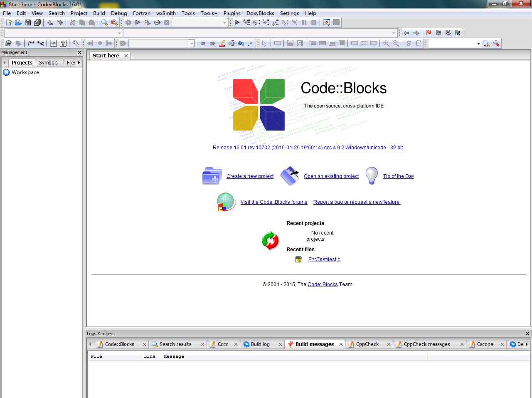Open the DoxyBlocks menu
The image size is (532, 398).
260,13
